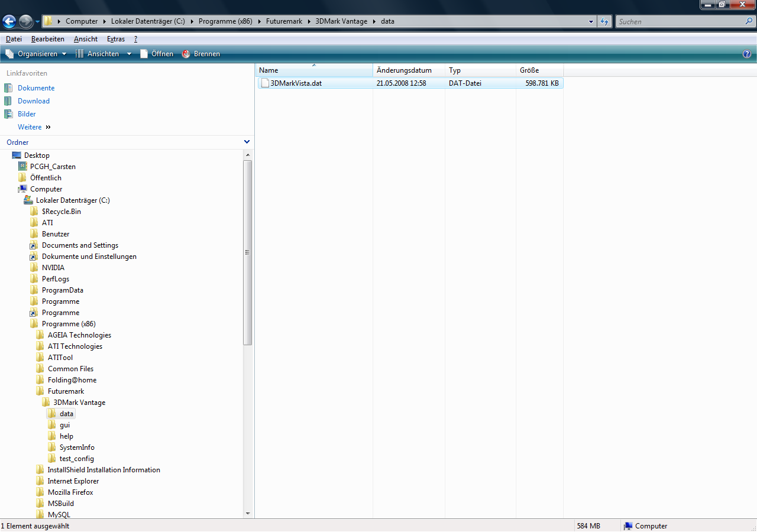This screenshot has width=757, height=532.
Task: Click the Download favorite link icon
Action: click(x=8, y=101)
